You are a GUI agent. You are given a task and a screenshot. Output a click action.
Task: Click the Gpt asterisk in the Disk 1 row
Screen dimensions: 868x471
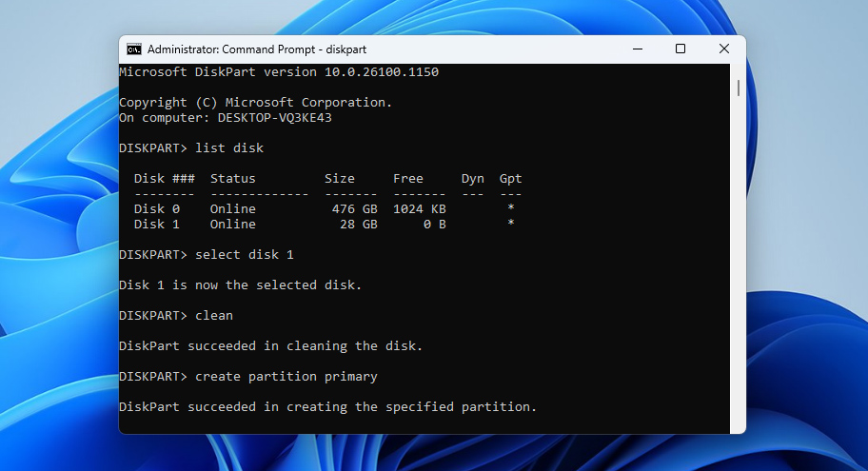(511, 223)
